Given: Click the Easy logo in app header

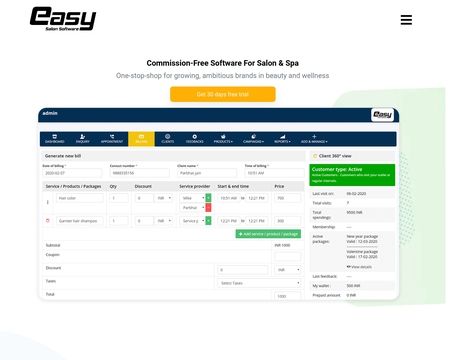Looking at the screenshot, I should (382, 115).
